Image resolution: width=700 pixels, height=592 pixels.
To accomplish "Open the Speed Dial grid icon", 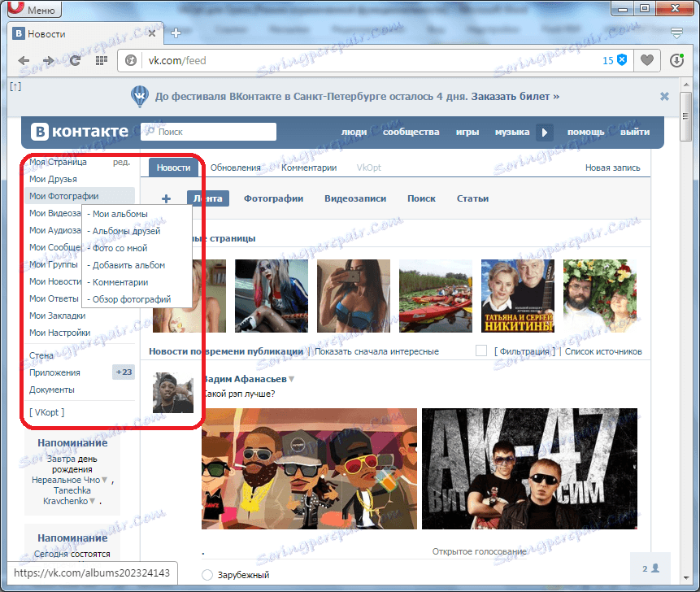I will 102,60.
